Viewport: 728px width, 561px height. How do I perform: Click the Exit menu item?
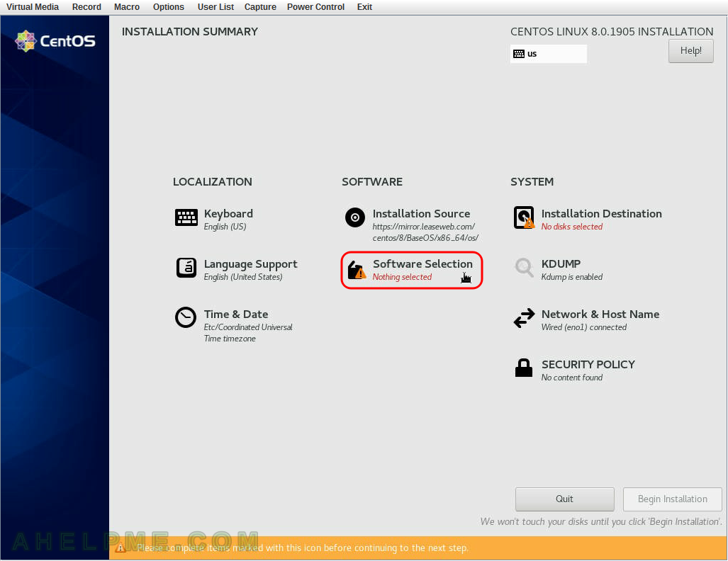point(364,7)
